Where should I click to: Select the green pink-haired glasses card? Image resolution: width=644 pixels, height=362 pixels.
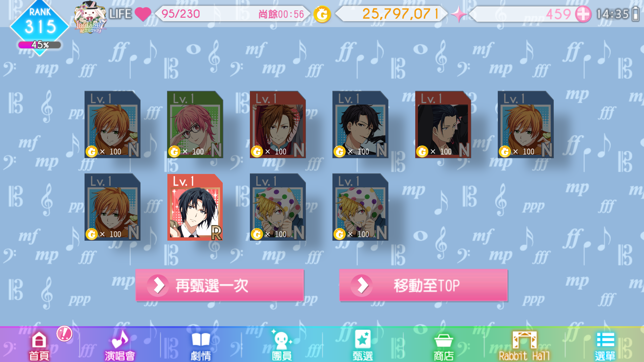pos(195,124)
